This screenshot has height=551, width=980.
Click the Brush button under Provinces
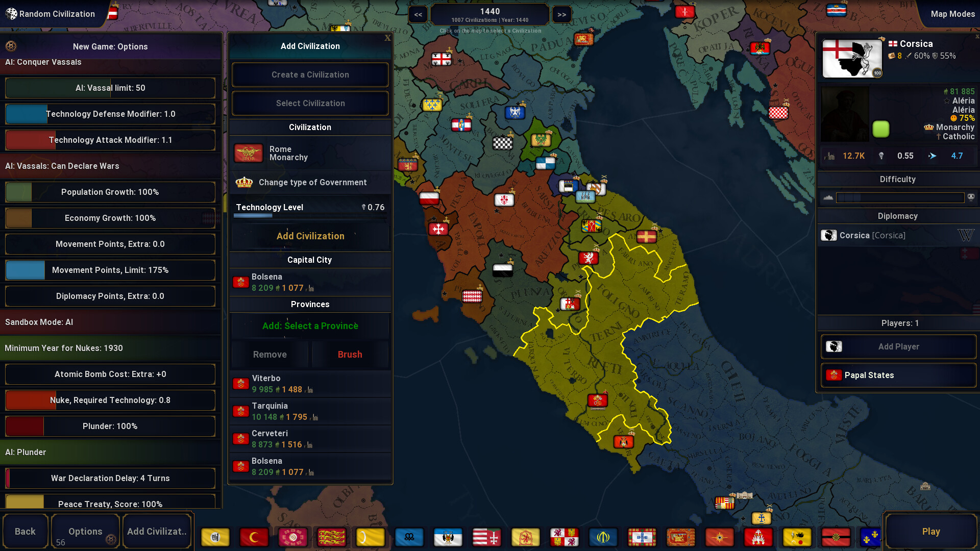pos(350,355)
